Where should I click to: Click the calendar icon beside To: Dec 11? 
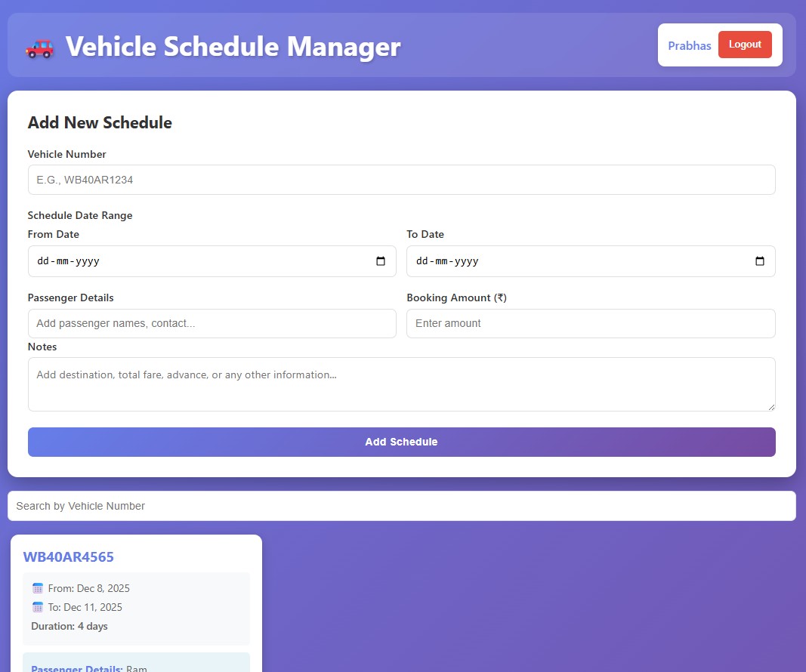38,607
